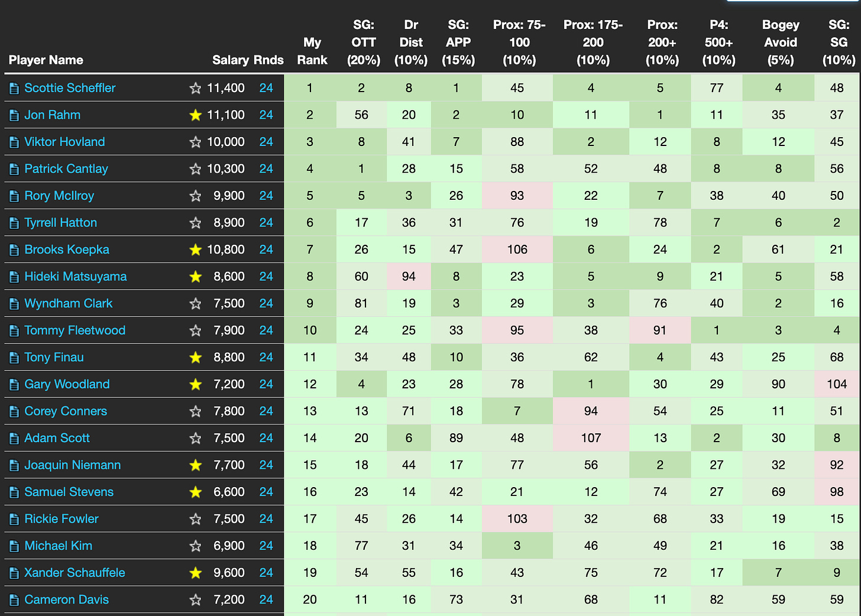Viewport: 861px width, 616px height.
Task: Open Scottie Scheffler player link
Action: point(70,88)
